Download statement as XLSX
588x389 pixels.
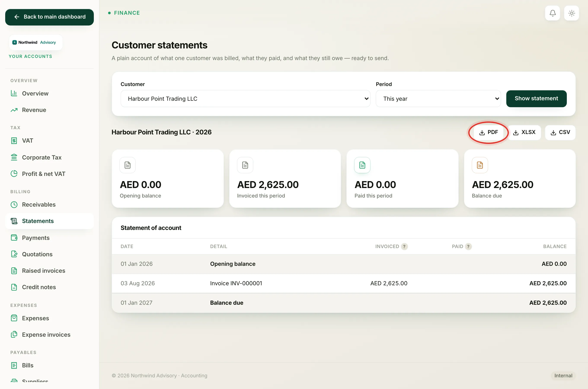524,132
